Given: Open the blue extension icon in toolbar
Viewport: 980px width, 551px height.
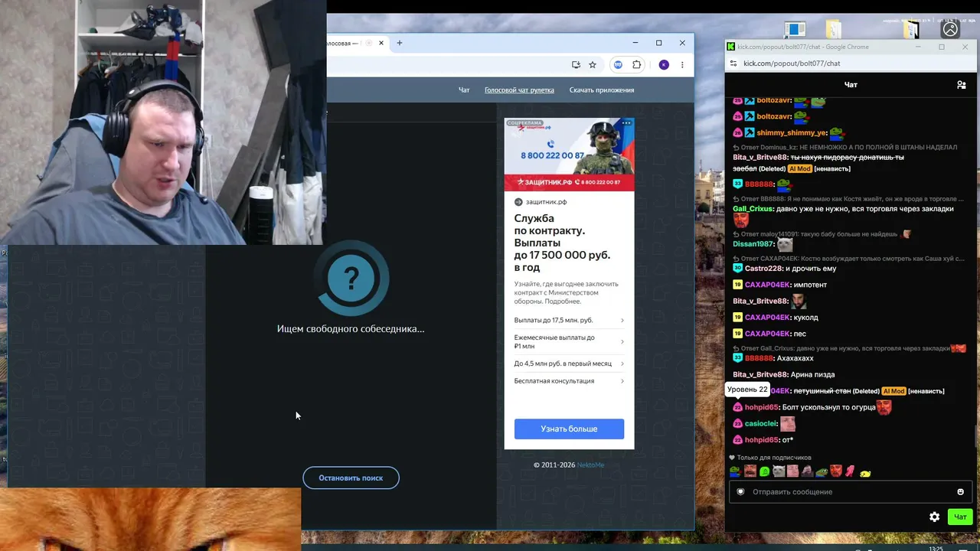Looking at the screenshot, I should [618, 65].
